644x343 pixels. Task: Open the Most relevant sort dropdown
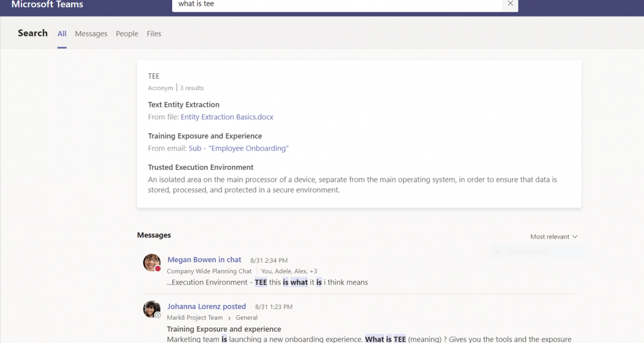(x=554, y=237)
